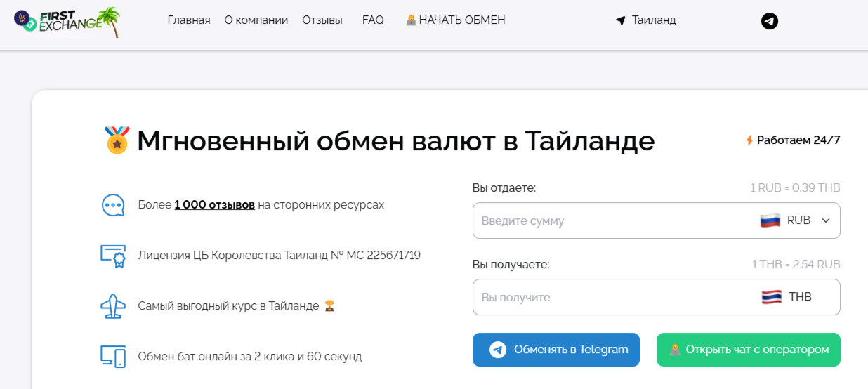The image size is (868, 389).
Task: Open the Таиланд country selector
Action: tap(646, 21)
